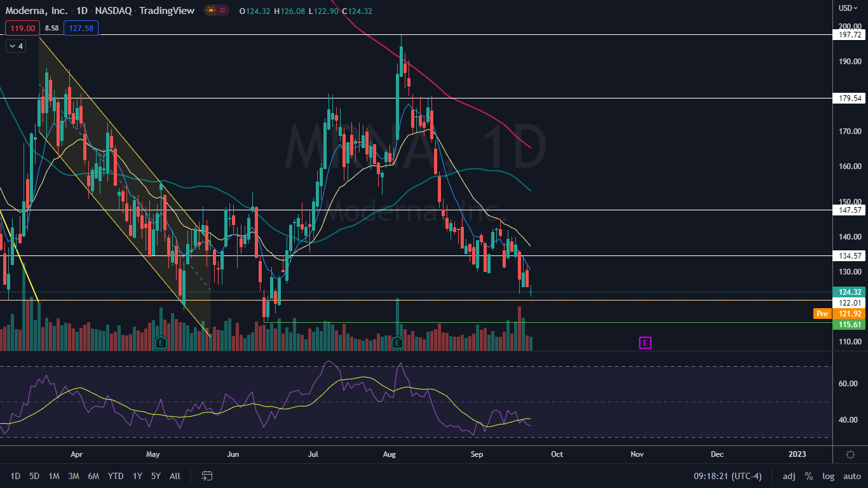Click the August earnings E marker
Viewport: 868px width, 488px height.
point(397,343)
